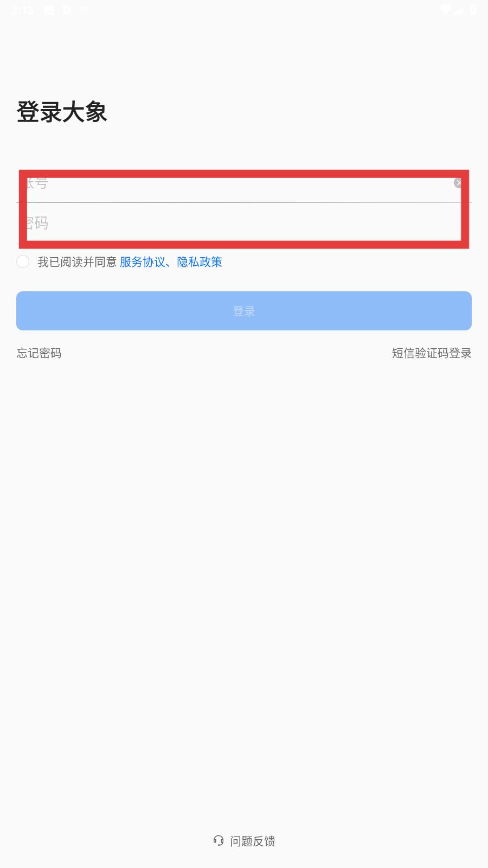
Task: Tap the second notification icon in status bar
Action: 67,10
